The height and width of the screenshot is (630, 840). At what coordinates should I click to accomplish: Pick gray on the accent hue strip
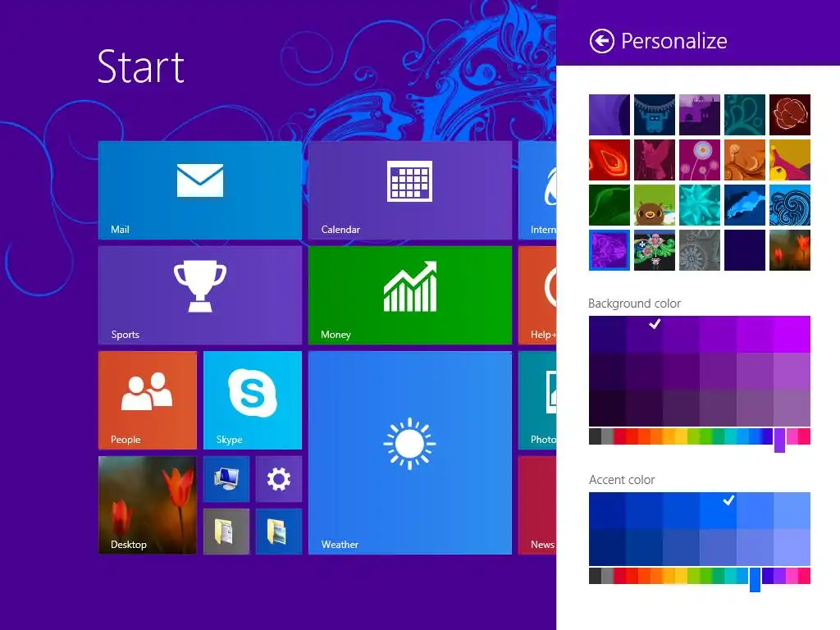pyautogui.click(x=608, y=576)
